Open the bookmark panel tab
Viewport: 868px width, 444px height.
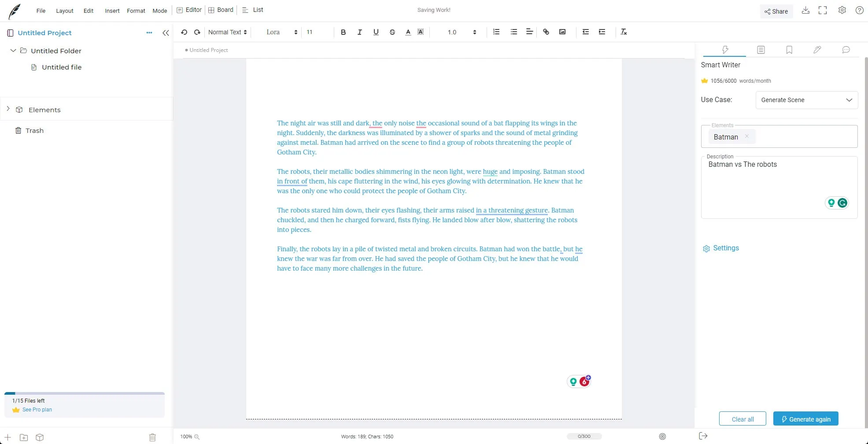(789, 50)
